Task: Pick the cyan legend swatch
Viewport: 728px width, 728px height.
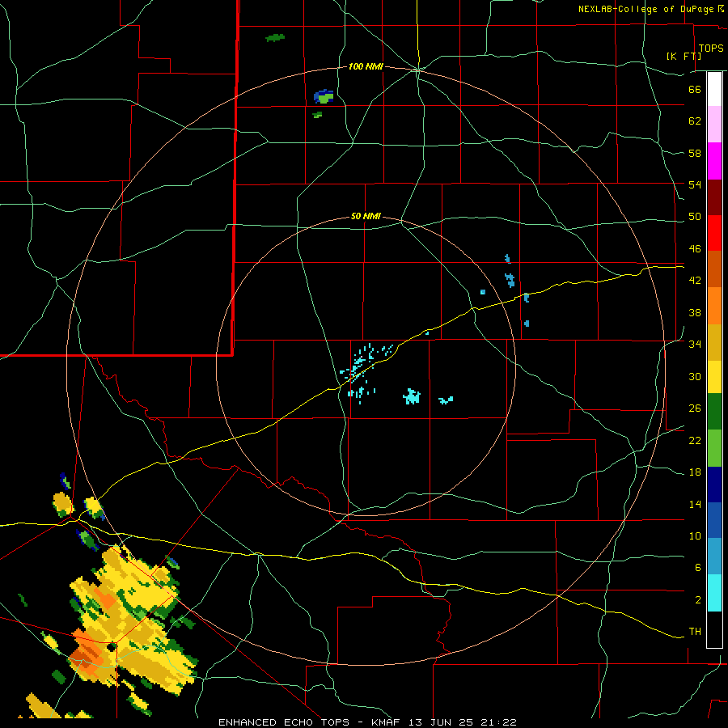Action: [714, 592]
